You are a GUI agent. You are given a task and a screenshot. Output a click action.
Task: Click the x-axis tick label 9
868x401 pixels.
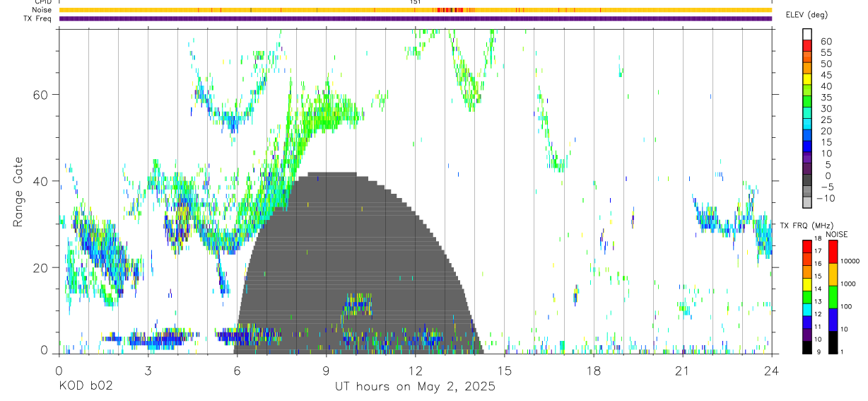point(327,370)
